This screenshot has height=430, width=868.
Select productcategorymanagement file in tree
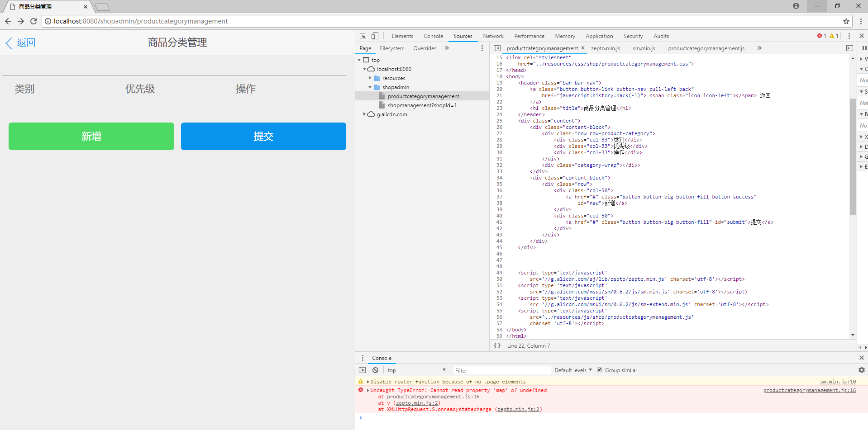423,96
